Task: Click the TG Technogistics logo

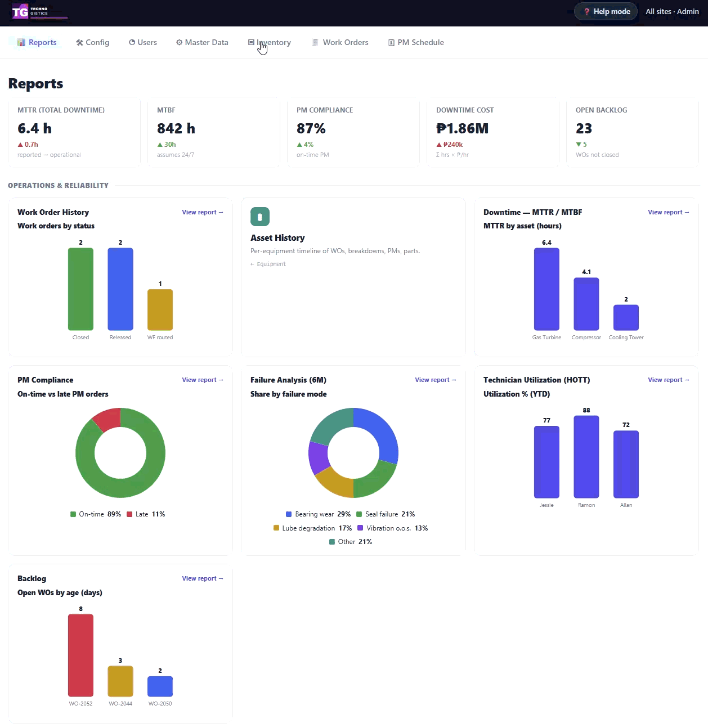Action: 39,11
